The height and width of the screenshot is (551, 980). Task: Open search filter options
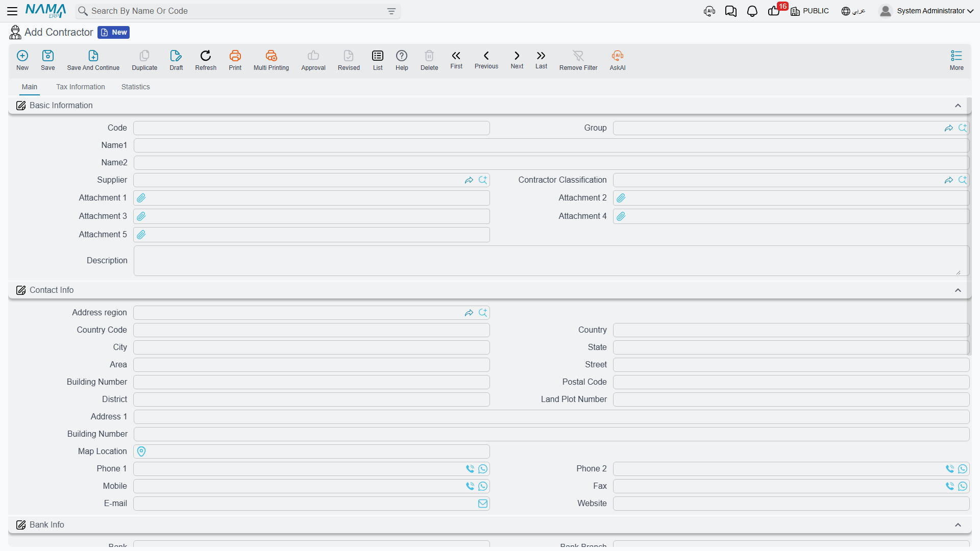pyautogui.click(x=391, y=11)
